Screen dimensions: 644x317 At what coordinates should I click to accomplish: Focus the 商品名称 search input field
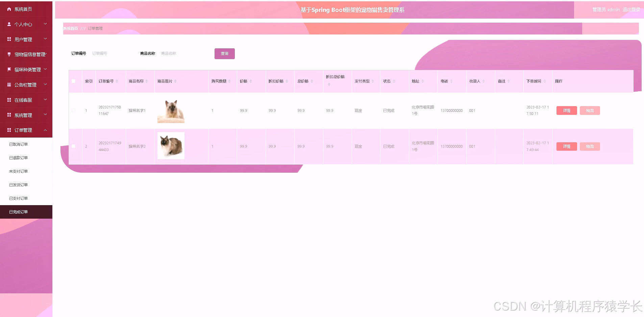point(181,53)
